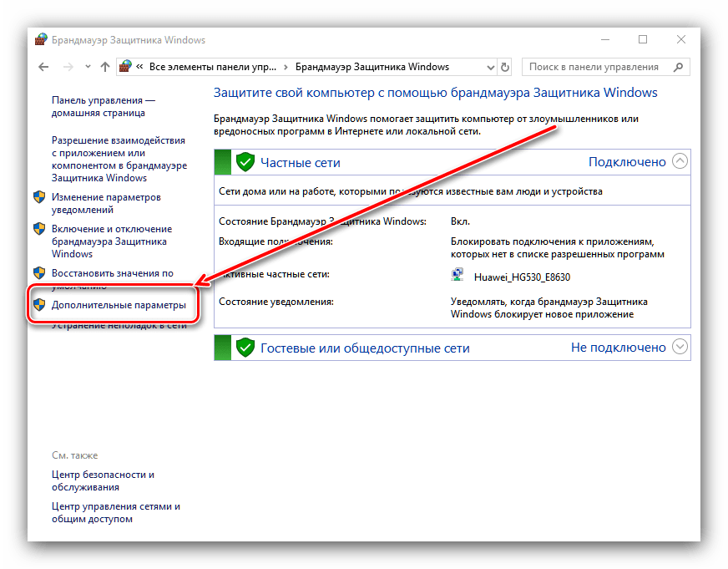The height and width of the screenshot is (569, 728).
Task: Click the green shield next to Гостевые сети
Action: pos(245,348)
